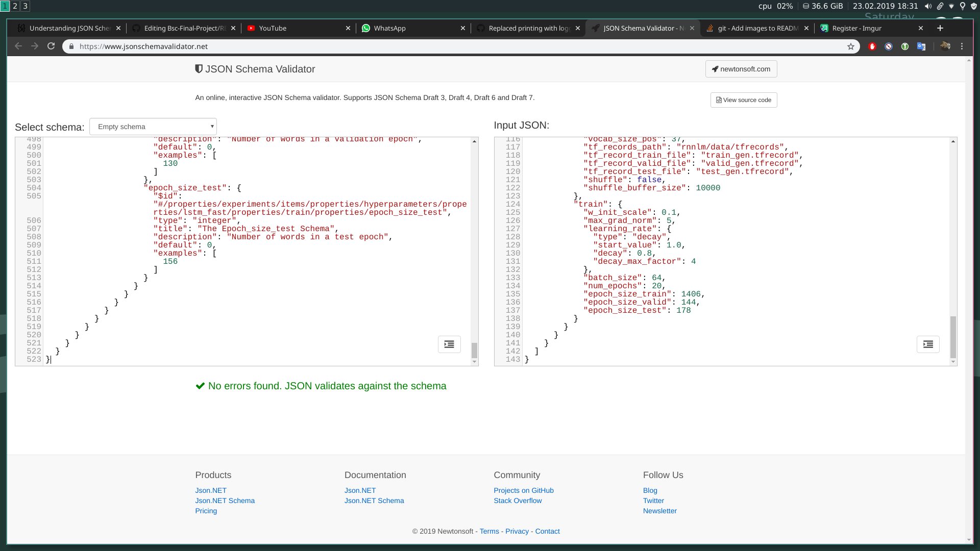
Task: Click the volume icon in system tray
Action: [x=928, y=6]
